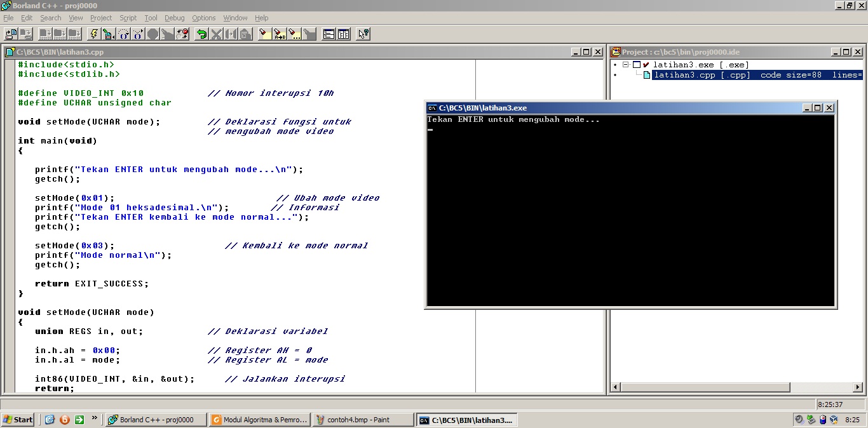Screen dimensions: 868x428
Task: Open the Project menu
Action: pos(101,18)
